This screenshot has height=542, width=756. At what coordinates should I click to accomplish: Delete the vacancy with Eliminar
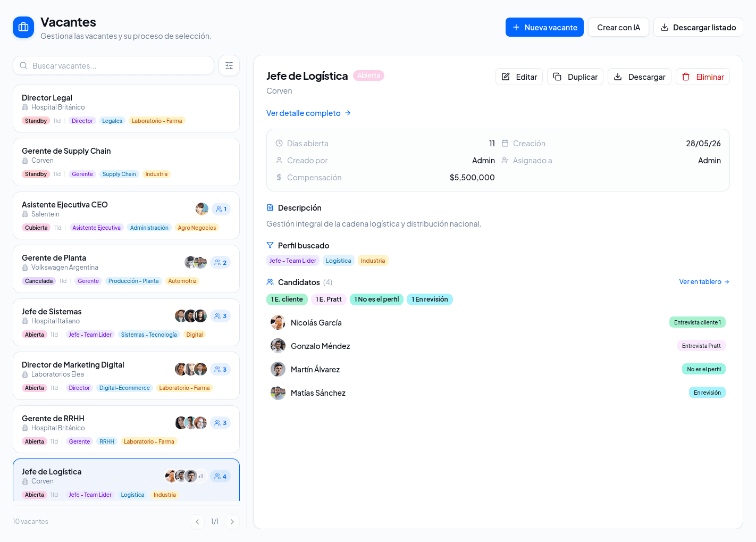(703, 77)
